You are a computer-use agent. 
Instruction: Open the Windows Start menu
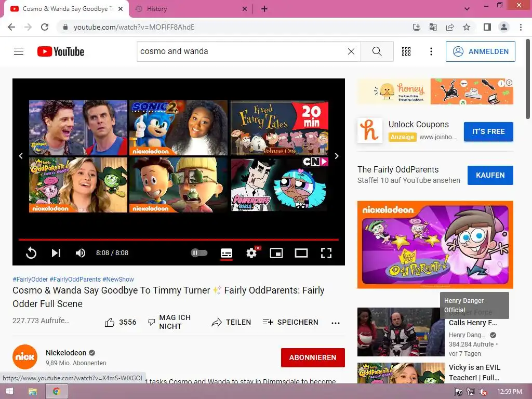(x=9, y=391)
